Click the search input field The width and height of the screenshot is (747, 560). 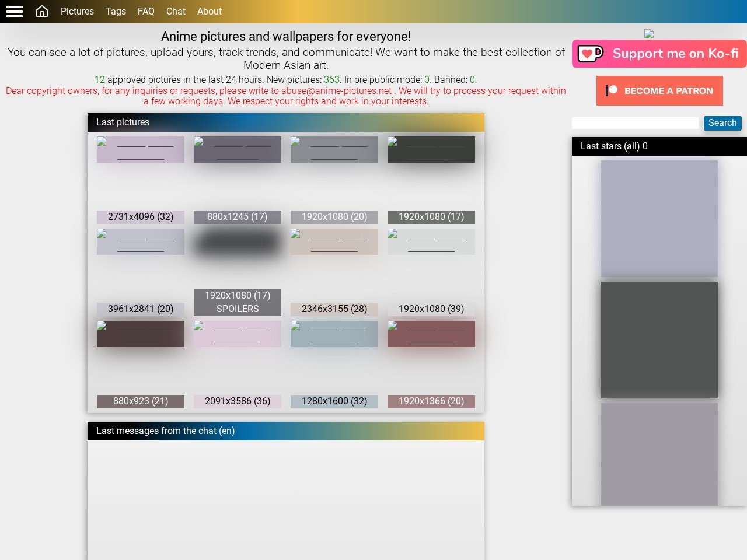(635, 123)
